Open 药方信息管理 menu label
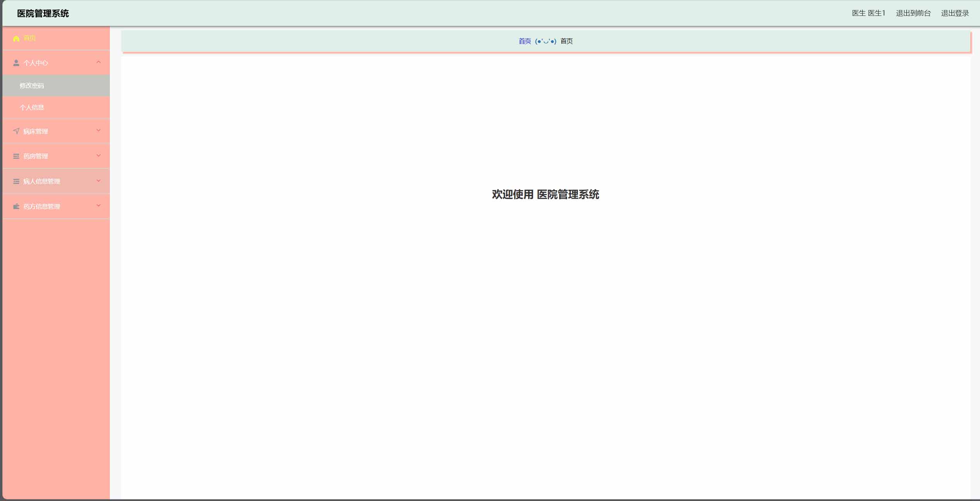 (x=42, y=206)
